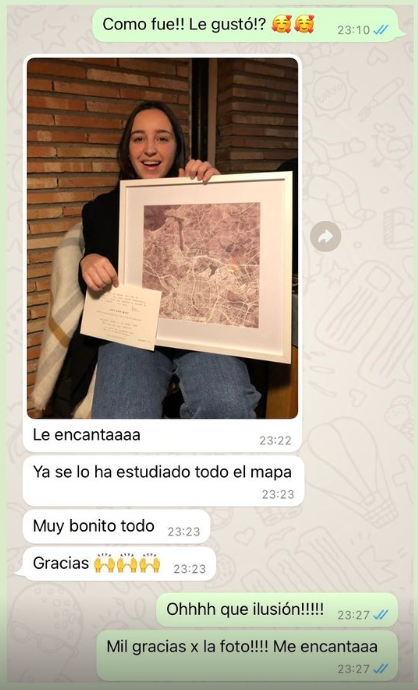The height and width of the screenshot is (690, 418).
Task: Tap the card held in the photo
Action: (121, 316)
